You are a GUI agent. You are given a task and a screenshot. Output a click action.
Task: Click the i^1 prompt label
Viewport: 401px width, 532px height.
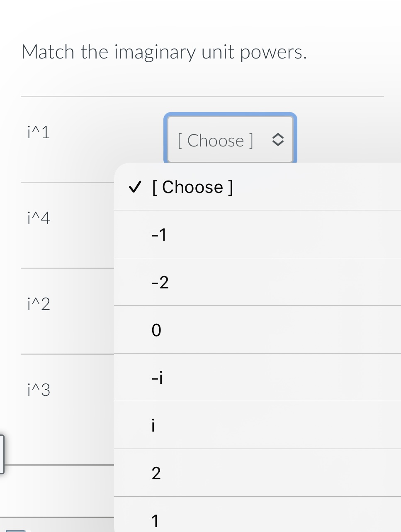(x=39, y=132)
